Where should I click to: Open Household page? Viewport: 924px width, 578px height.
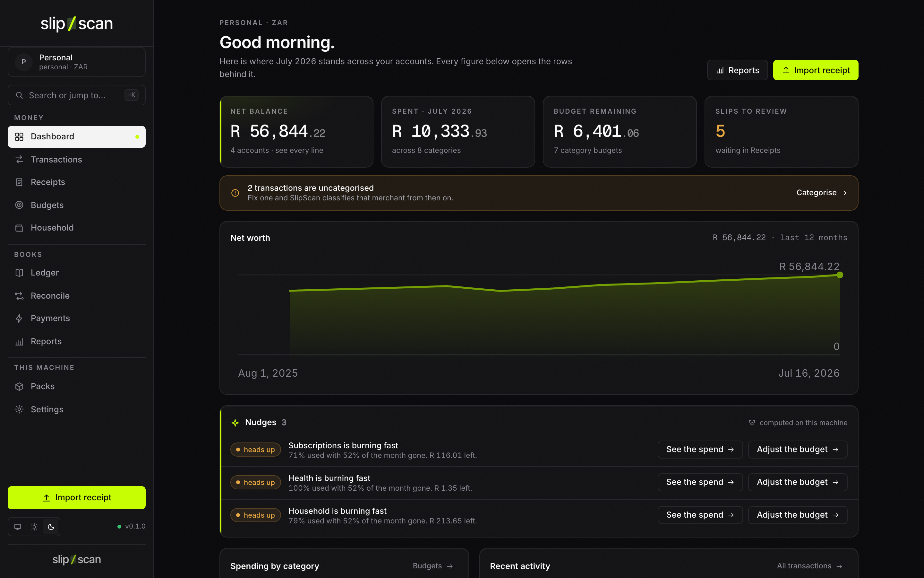76,227
